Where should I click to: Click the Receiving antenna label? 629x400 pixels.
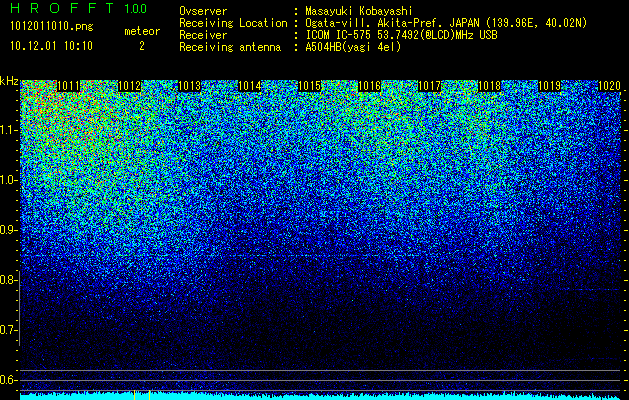tap(230, 47)
